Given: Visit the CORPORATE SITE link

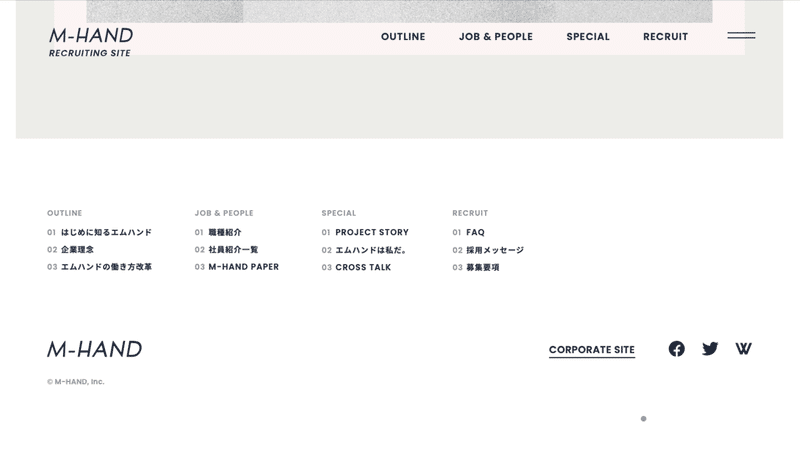Looking at the screenshot, I should coord(592,350).
